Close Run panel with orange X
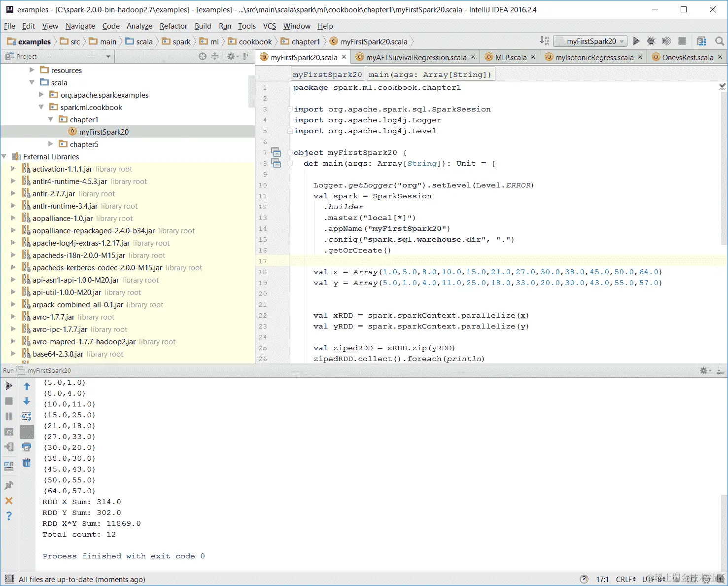The width and height of the screenshot is (728, 586). [9, 501]
